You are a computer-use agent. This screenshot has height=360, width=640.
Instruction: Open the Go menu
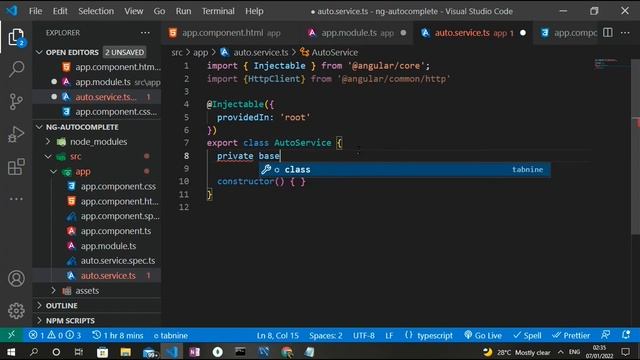159,11
